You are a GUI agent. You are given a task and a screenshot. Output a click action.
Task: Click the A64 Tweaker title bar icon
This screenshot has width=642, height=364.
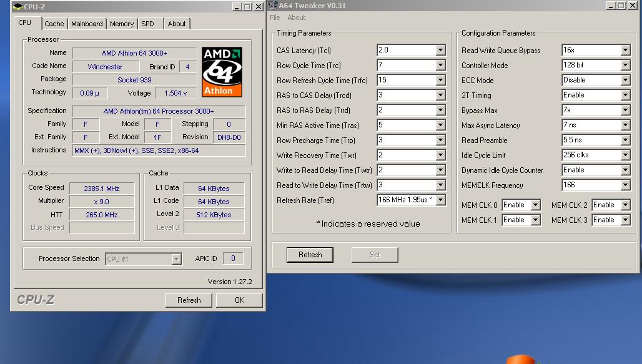[x=273, y=6]
